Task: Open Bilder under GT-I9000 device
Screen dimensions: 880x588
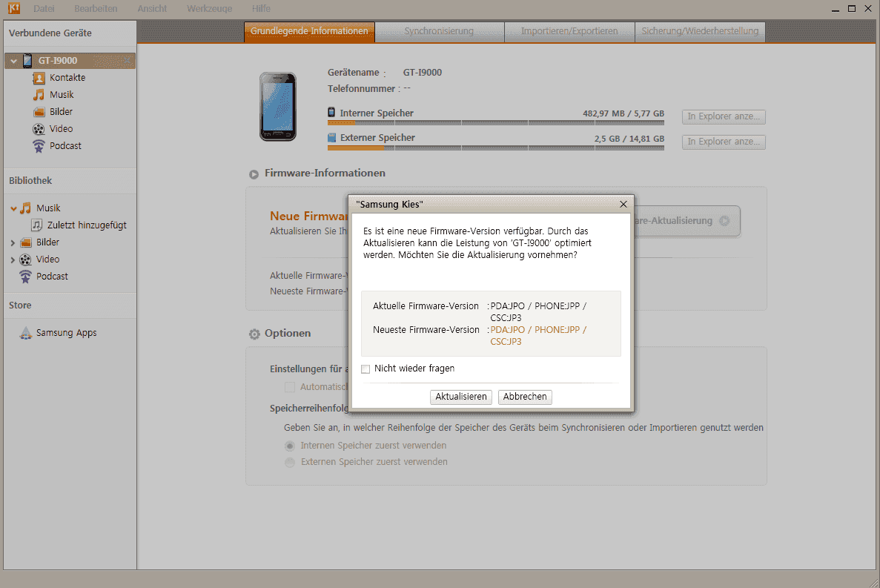Action: [62, 112]
